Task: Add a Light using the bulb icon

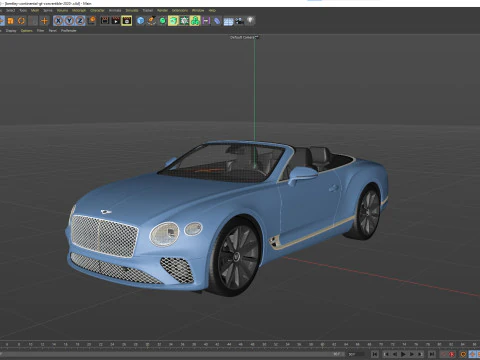Action: pyautogui.click(x=250, y=21)
